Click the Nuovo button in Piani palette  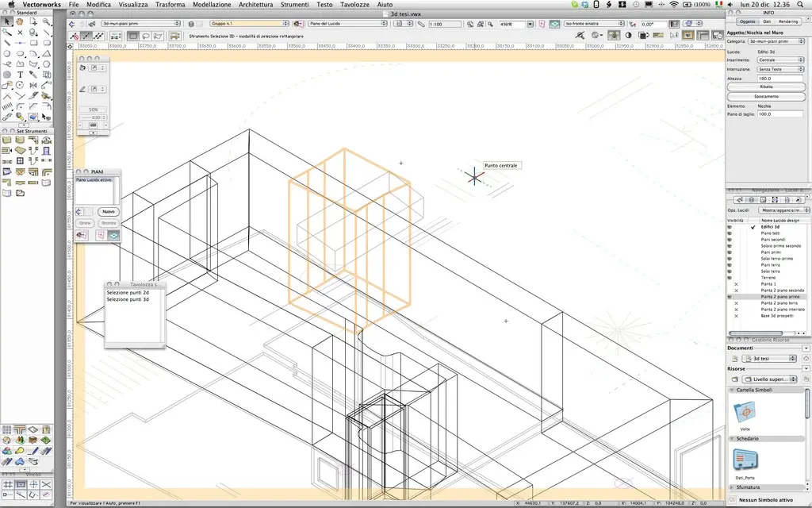click(108, 211)
